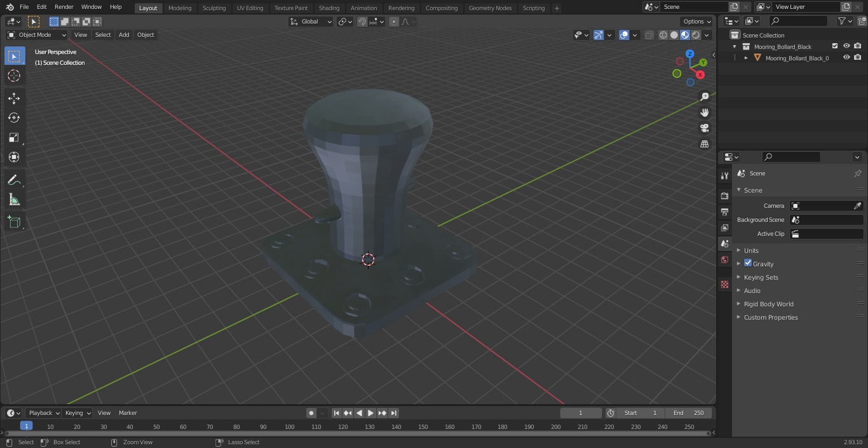
Task: Expand Mooring_Bollard_Black_0 in the Outliner
Action: coord(746,58)
